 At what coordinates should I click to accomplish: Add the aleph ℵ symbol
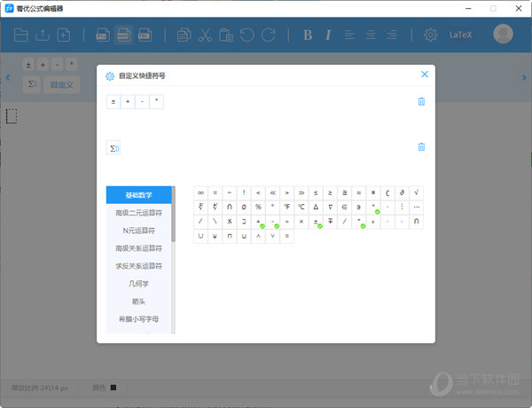point(230,222)
